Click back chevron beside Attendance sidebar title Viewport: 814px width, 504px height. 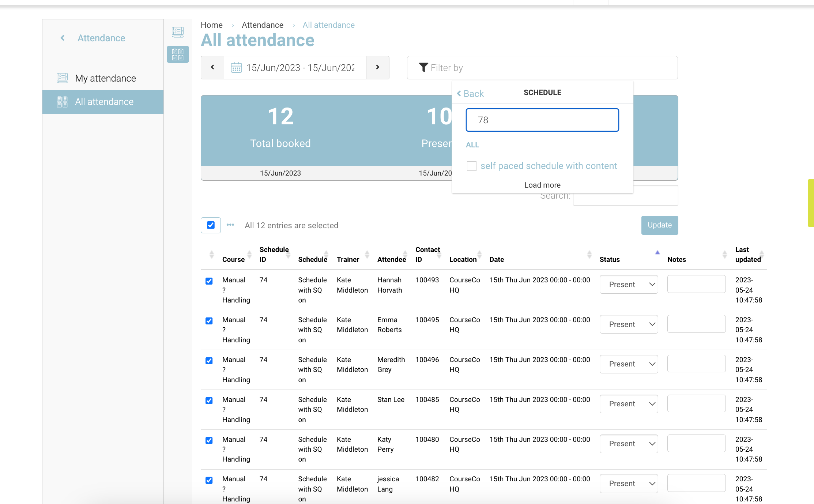pos(63,38)
